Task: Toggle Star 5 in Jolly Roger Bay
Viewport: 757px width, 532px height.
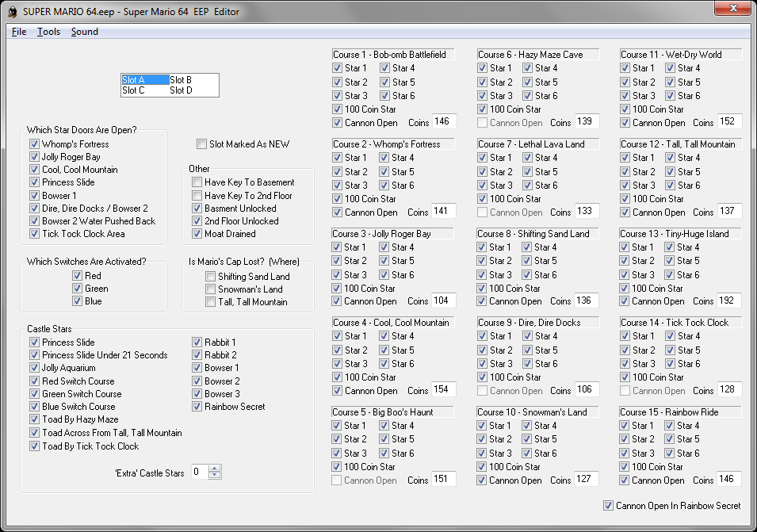Action: click(x=384, y=261)
